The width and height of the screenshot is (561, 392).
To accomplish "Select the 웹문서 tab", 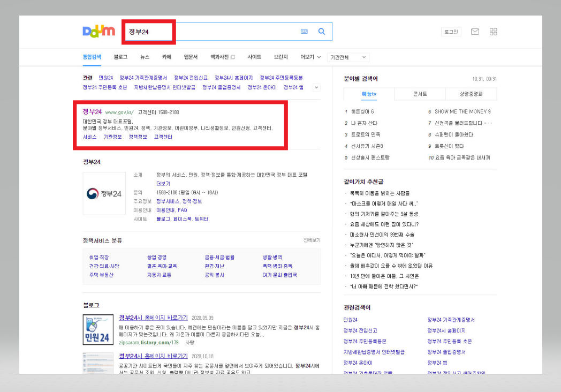I will [x=191, y=57].
